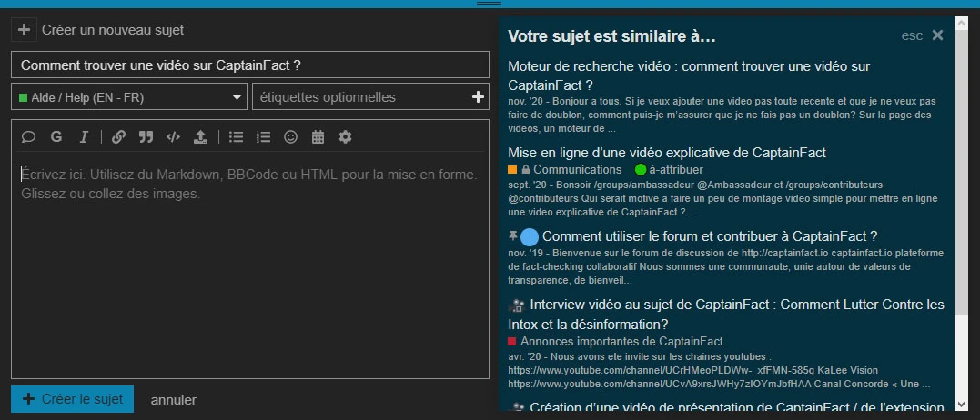Click the blue circle badge next to Comment utiliser

(x=530, y=236)
